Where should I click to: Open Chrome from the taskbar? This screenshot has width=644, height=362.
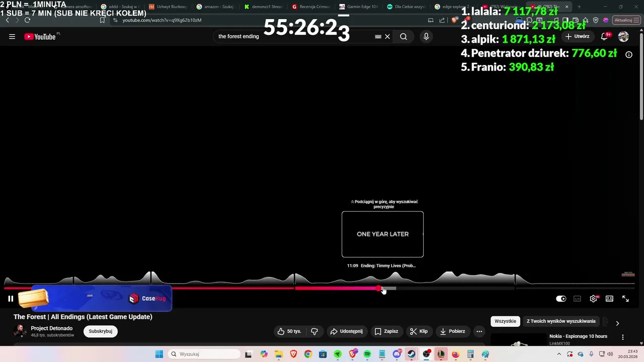coord(308,354)
